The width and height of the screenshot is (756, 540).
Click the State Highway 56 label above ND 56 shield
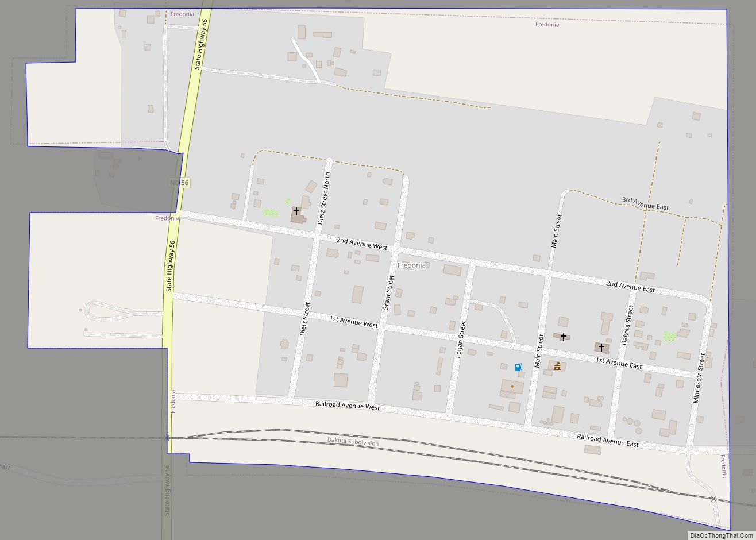coord(201,44)
